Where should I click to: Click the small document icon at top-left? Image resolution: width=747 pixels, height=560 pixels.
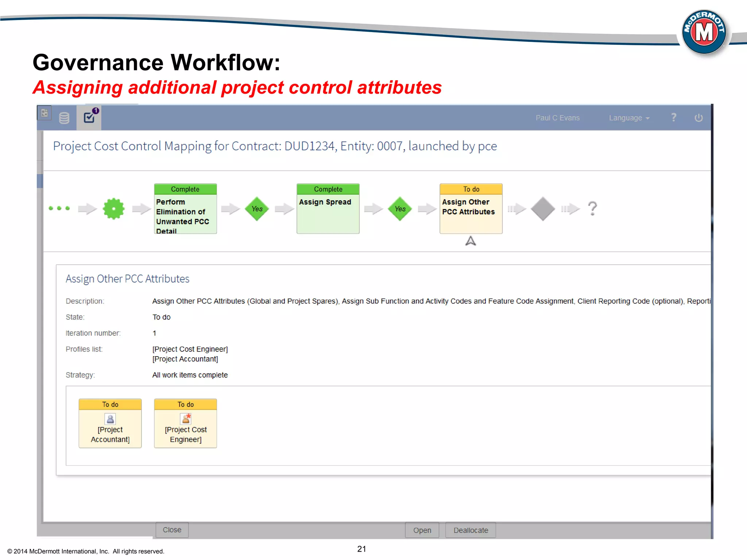click(44, 113)
